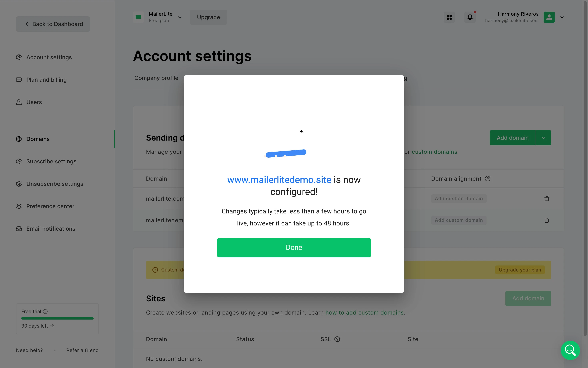Screen dimensions: 588x368
Task: Click the SSL help question icon
Action: tap(337, 339)
